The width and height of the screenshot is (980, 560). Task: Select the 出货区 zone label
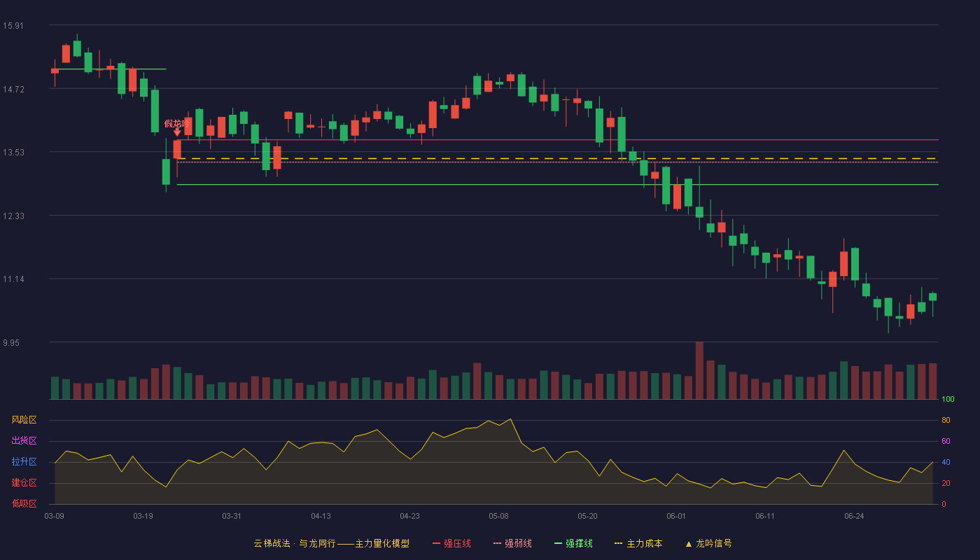click(x=24, y=441)
